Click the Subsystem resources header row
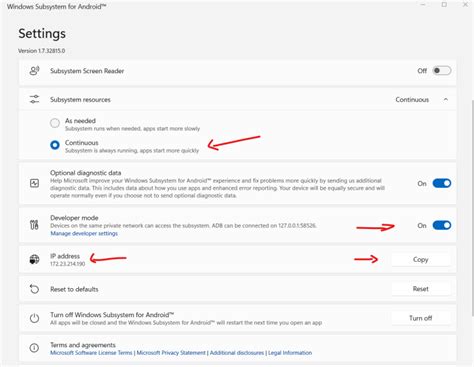The height and width of the screenshot is (367, 474). (x=238, y=99)
